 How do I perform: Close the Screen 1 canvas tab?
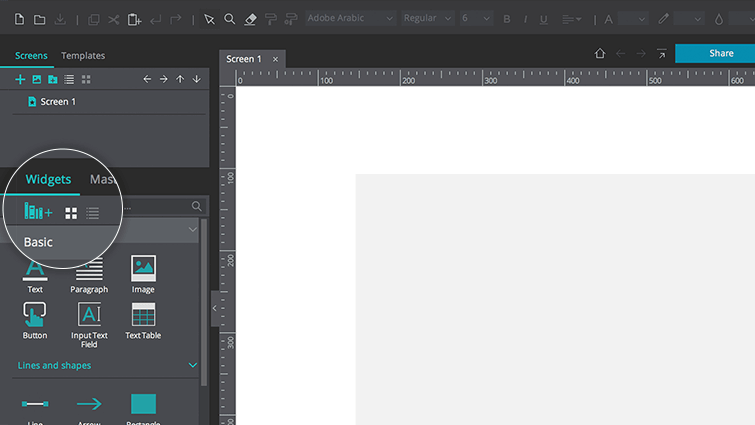pos(275,59)
